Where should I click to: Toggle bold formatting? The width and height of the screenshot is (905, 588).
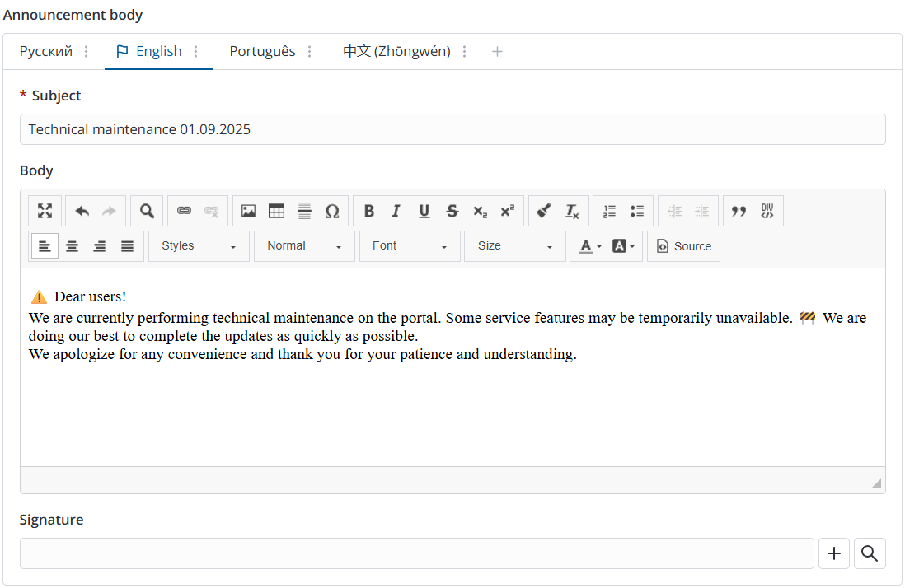point(368,211)
